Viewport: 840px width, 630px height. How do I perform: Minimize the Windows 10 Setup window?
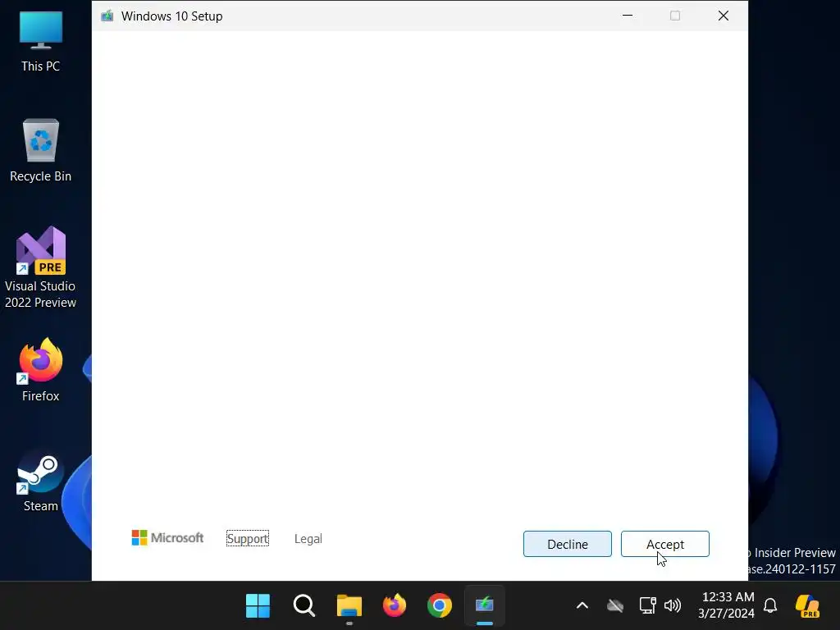click(x=628, y=16)
